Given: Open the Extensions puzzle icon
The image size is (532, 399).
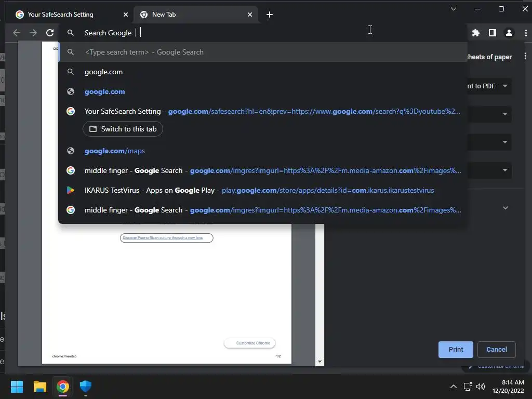Looking at the screenshot, I should pos(476,33).
